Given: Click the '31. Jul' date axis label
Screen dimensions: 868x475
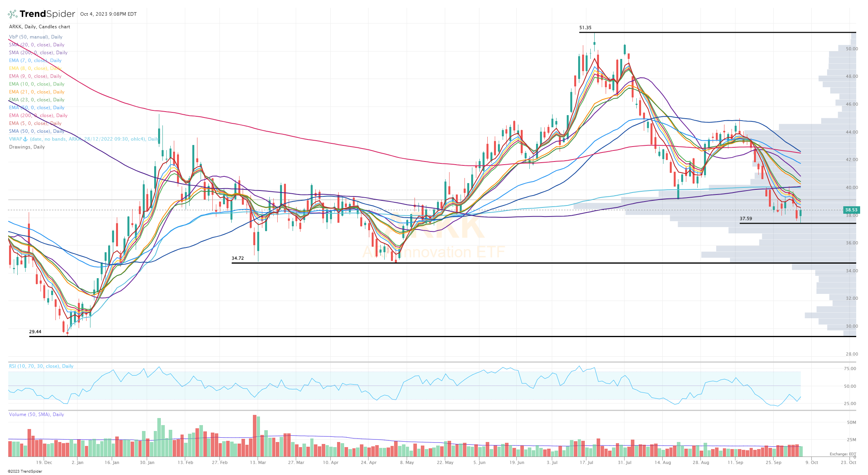Looking at the screenshot, I should tap(625, 463).
